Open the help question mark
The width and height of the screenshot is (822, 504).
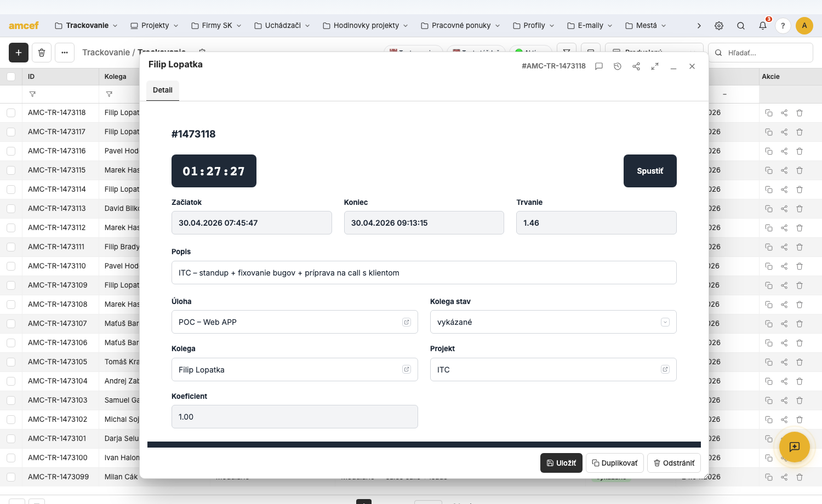pyautogui.click(x=783, y=26)
